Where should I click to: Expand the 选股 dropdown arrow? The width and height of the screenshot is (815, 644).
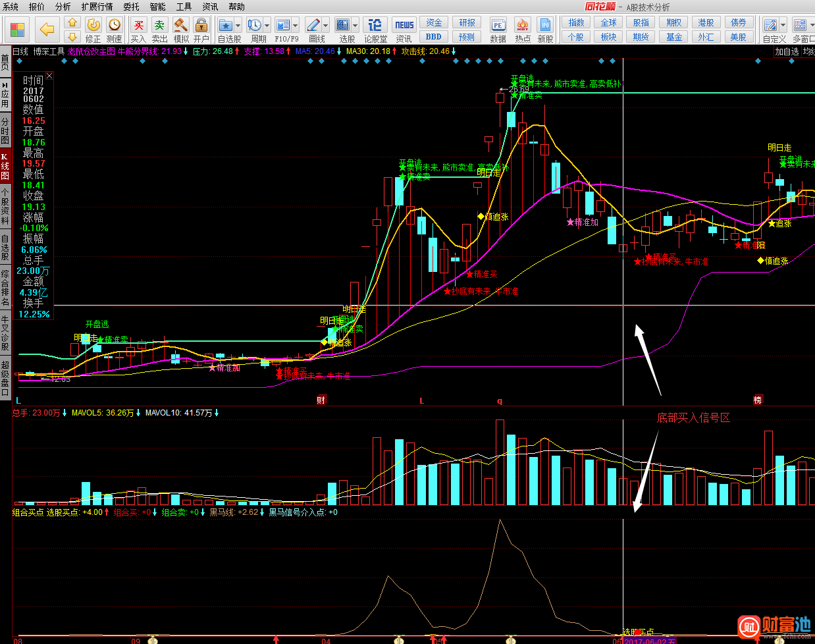pyautogui.click(x=355, y=25)
